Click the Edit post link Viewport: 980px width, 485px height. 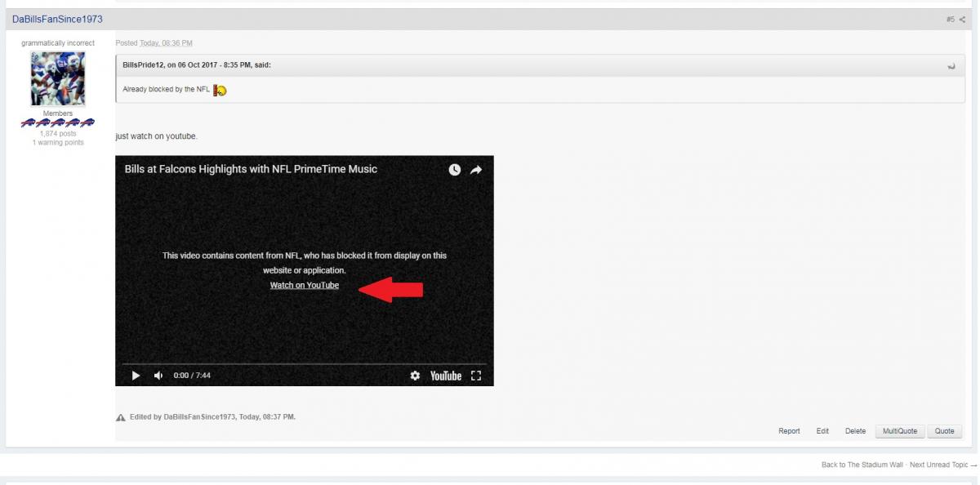[822, 431]
